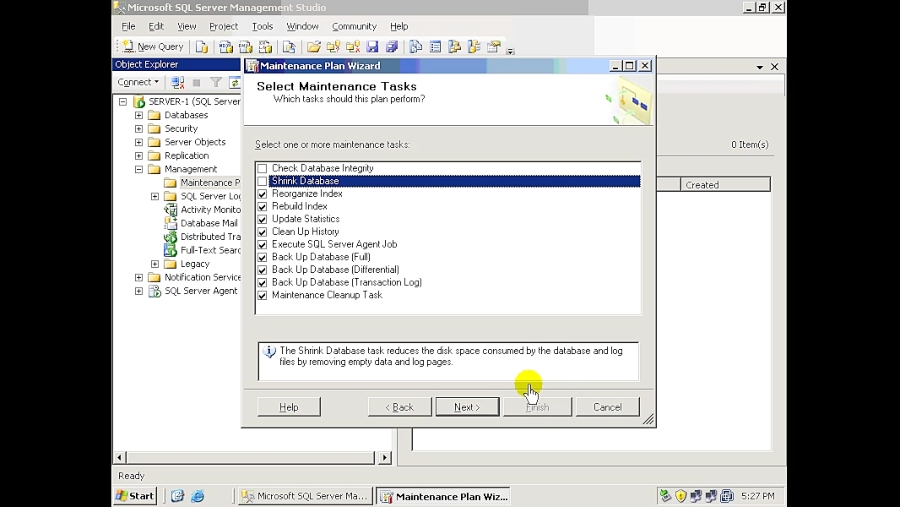Click the Back button in wizard

[x=399, y=407]
